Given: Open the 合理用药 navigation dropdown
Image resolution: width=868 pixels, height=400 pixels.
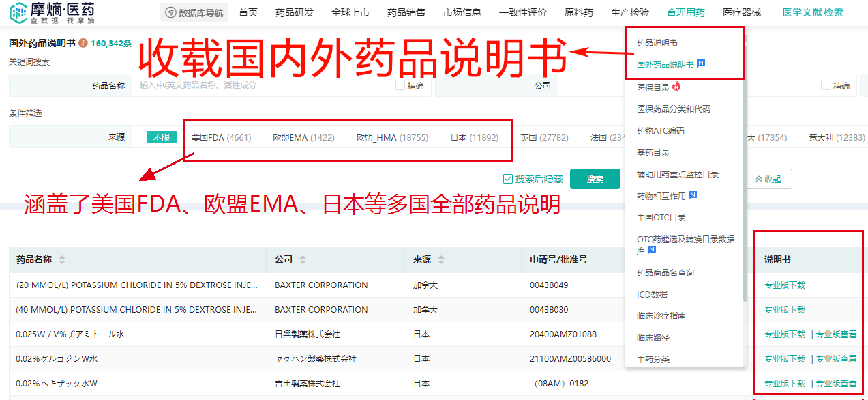Looking at the screenshot, I should (686, 12).
